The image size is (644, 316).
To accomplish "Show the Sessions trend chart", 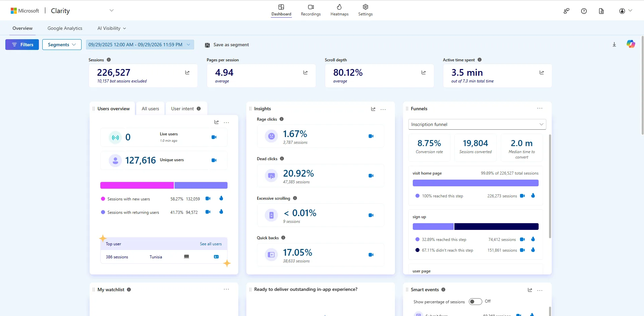I will tap(187, 72).
